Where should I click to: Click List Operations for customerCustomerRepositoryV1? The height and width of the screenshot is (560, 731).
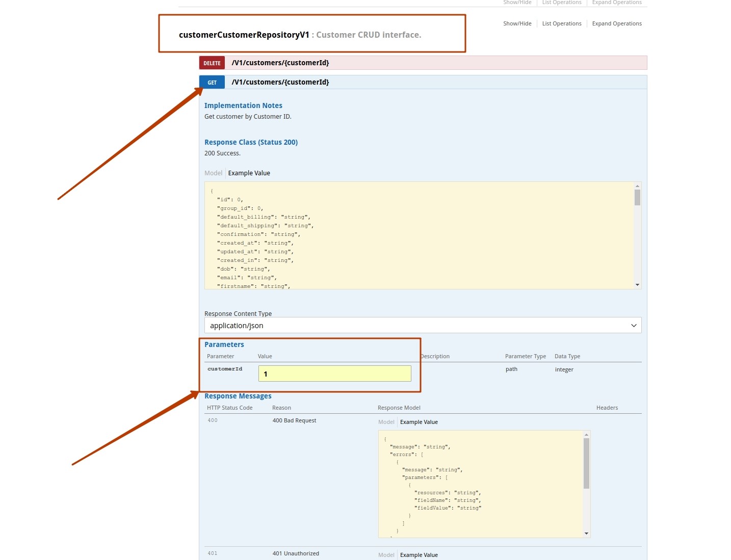[x=562, y=23]
